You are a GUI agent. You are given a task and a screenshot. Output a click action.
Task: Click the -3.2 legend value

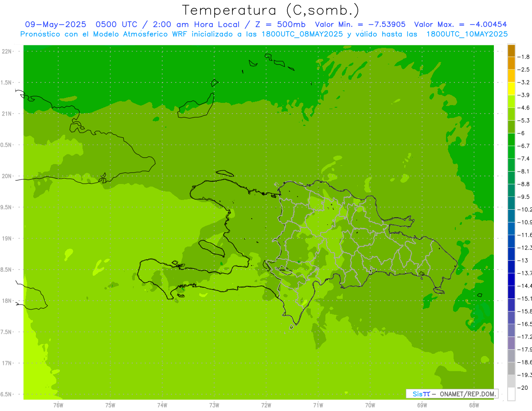point(524,82)
